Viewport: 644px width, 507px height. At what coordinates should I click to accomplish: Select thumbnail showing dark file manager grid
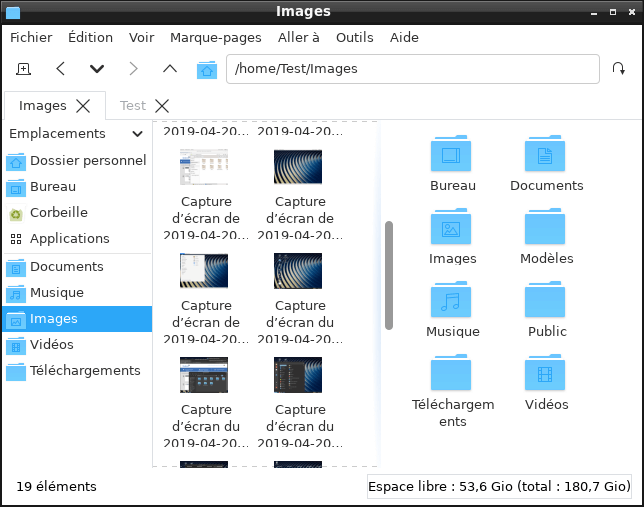tap(204, 375)
